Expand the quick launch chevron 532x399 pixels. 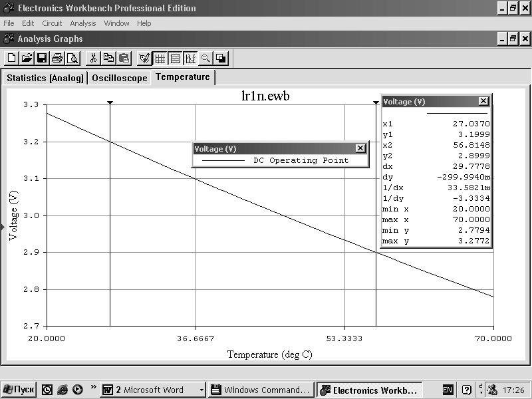(94, 387)
